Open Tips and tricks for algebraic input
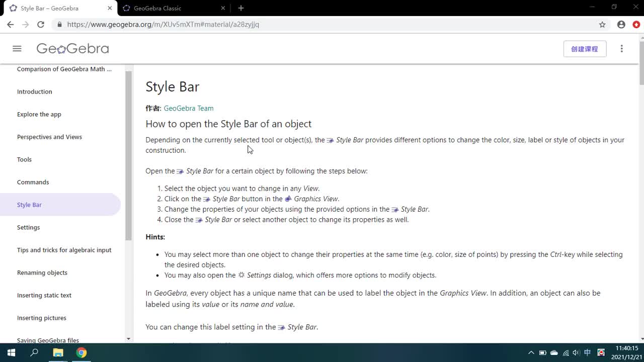The image size is (644, 362). [64, 250]
